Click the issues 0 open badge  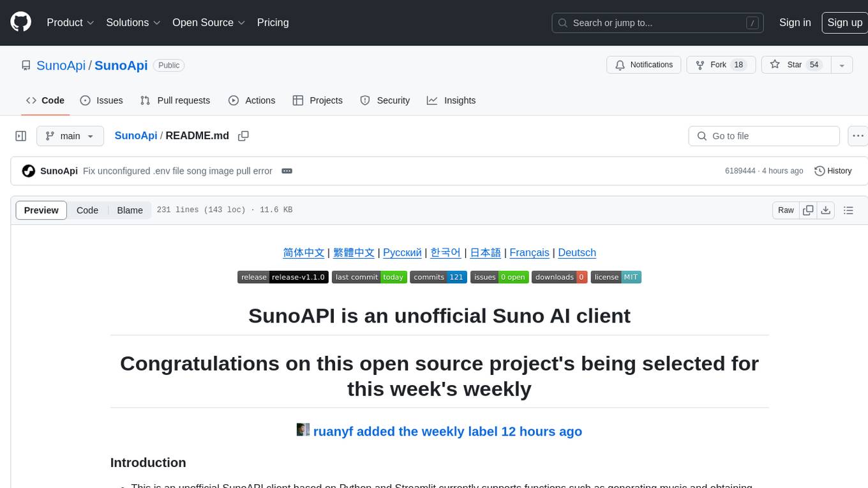click(500, 277)
